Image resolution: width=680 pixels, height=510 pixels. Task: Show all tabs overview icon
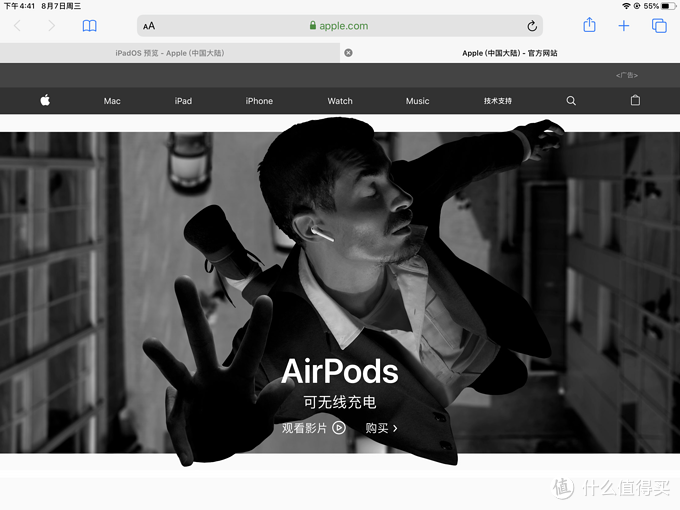[x=659, y=26]
